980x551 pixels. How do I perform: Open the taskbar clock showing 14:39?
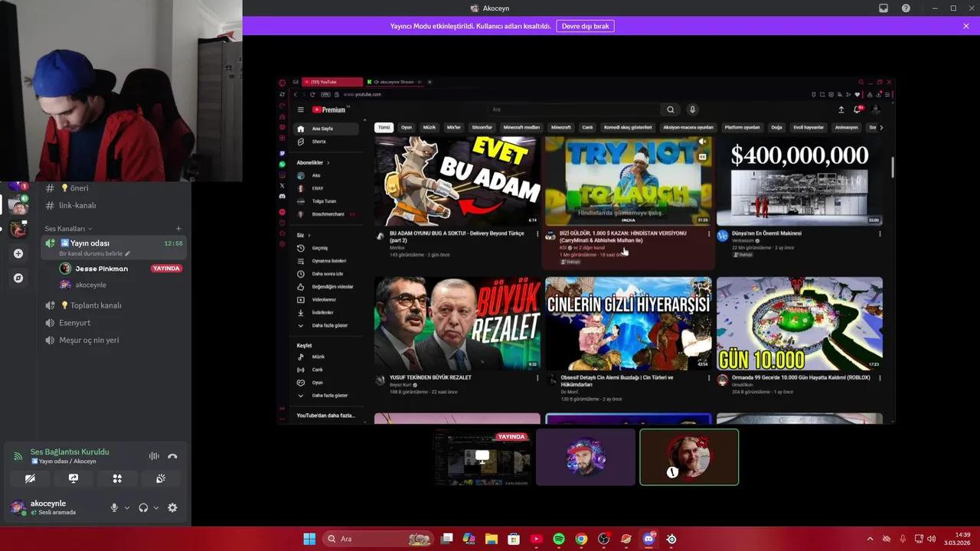(957, 539)
